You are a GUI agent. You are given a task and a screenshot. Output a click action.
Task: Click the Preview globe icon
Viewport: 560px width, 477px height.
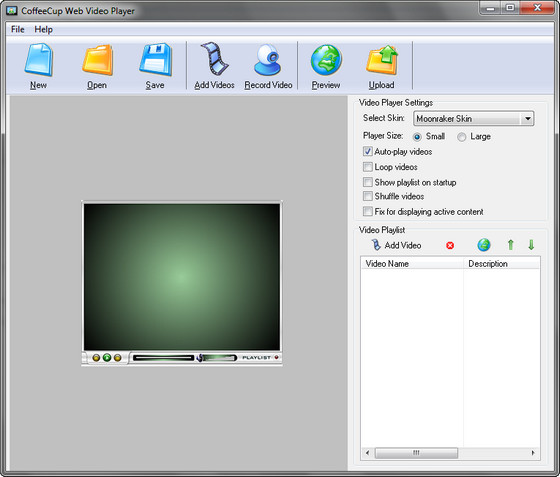pyautogui.click(x=326, y=60)
